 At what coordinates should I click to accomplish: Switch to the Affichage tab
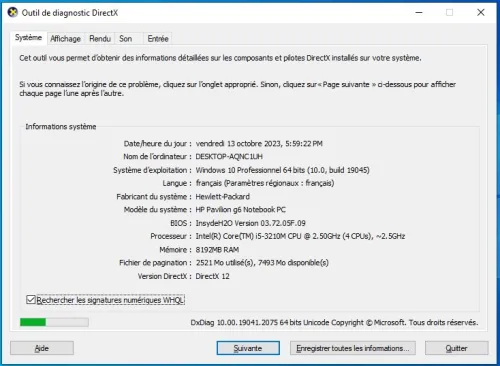(x=65, y=39)
